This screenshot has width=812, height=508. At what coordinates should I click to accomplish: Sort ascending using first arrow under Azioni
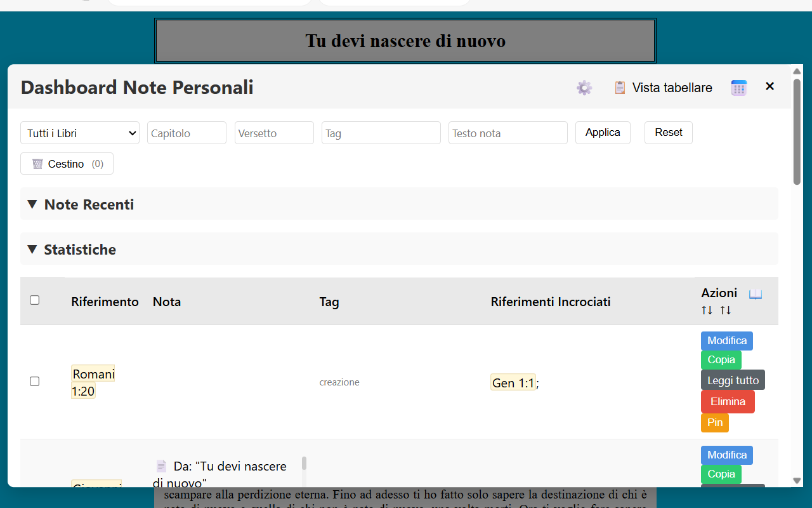coord(707,310)
